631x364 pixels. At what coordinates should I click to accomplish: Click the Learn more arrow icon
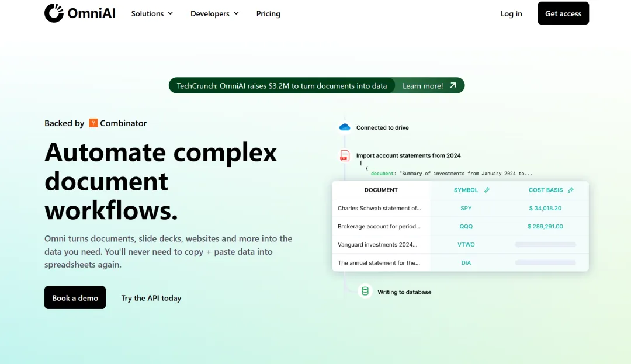point(453,85)
